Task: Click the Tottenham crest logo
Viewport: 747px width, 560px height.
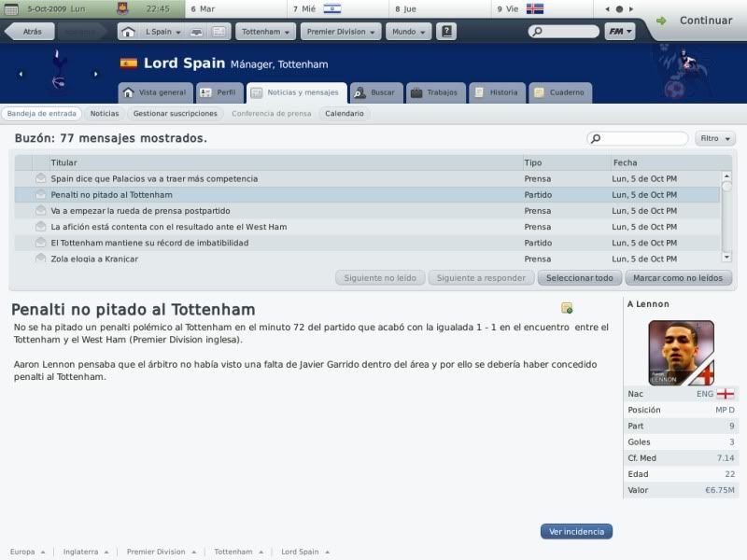Action: click(58, 69)
